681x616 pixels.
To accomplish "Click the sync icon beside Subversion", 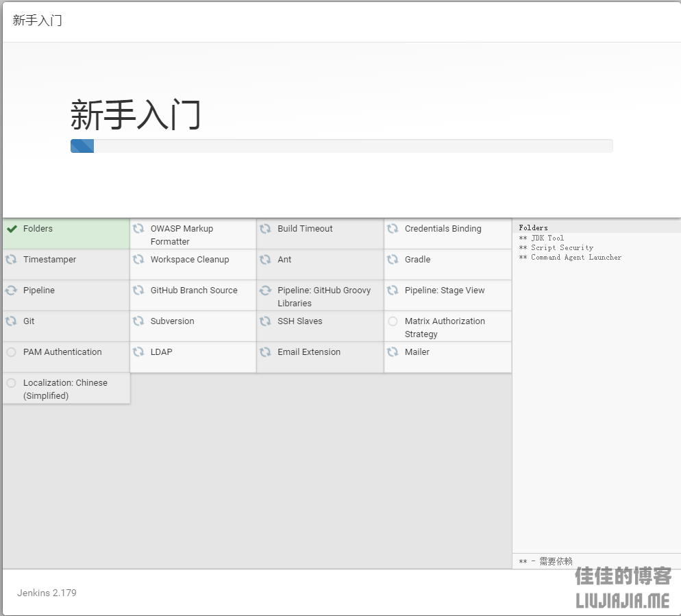I will click(138, 321).
